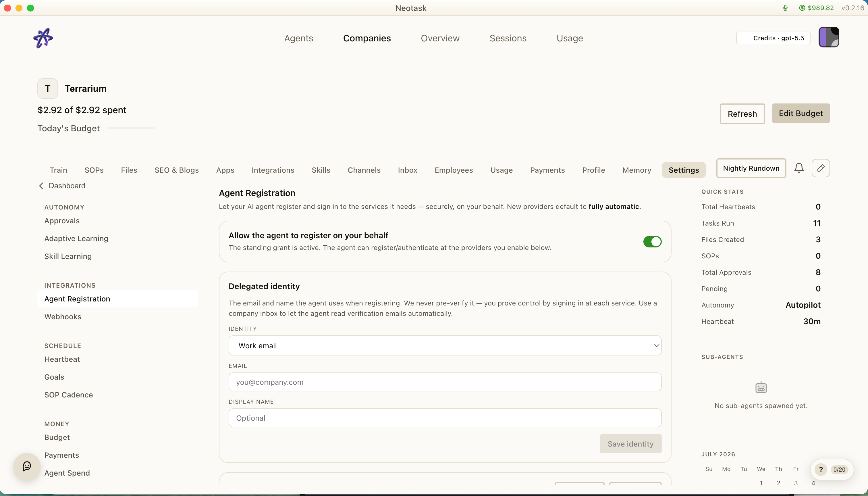Open the Profile tab
The image size is (868, 496).
point(593,170)
